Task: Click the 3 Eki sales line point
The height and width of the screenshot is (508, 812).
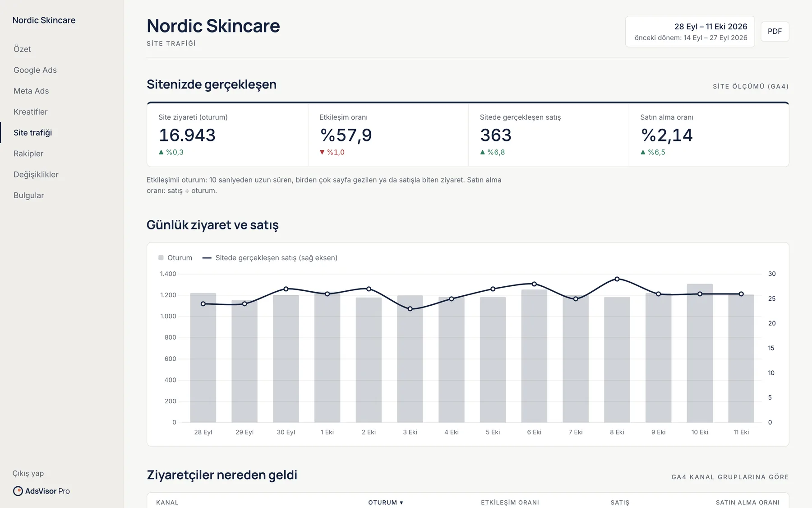Action: 410,309
